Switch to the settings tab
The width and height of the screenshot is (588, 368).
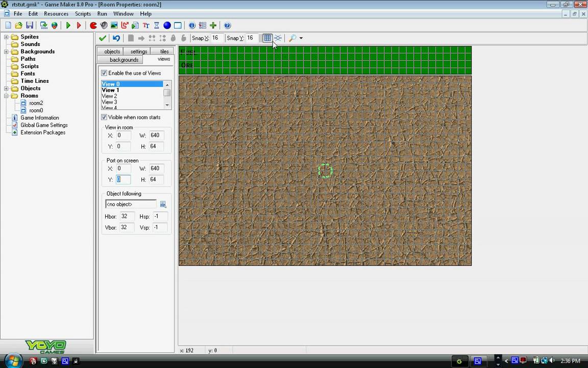pyautogui.click(x=139, y=52)
